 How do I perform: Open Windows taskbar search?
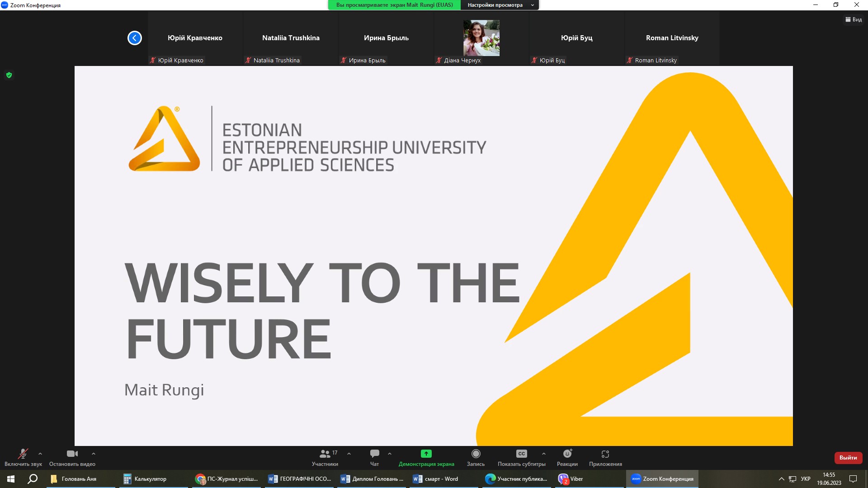point(33,479)
